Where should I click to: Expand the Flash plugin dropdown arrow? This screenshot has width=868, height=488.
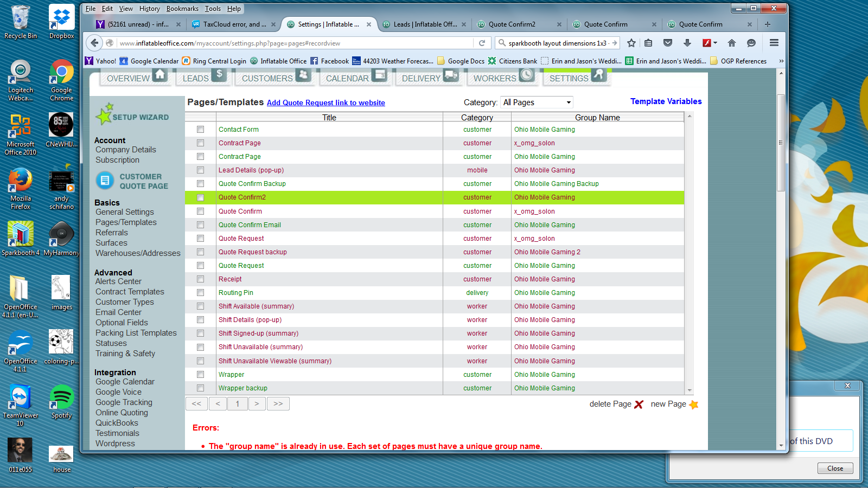pyautogui.click(x=716, y=43)
